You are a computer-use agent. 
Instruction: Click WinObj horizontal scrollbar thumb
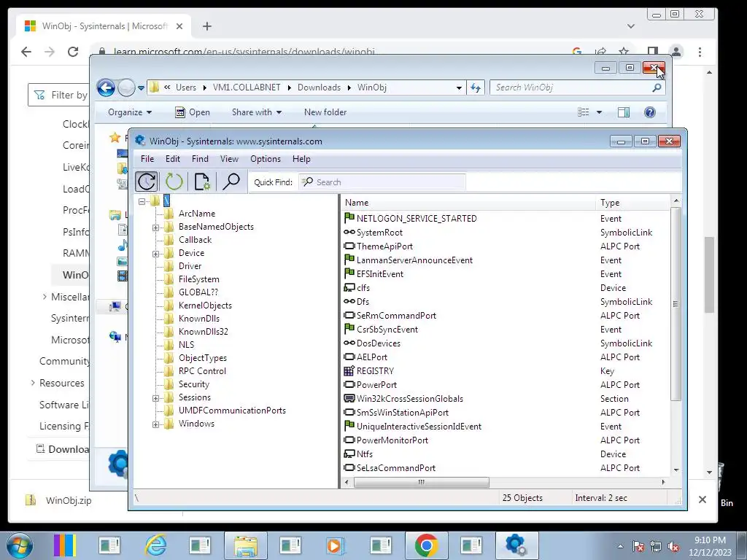422,483
